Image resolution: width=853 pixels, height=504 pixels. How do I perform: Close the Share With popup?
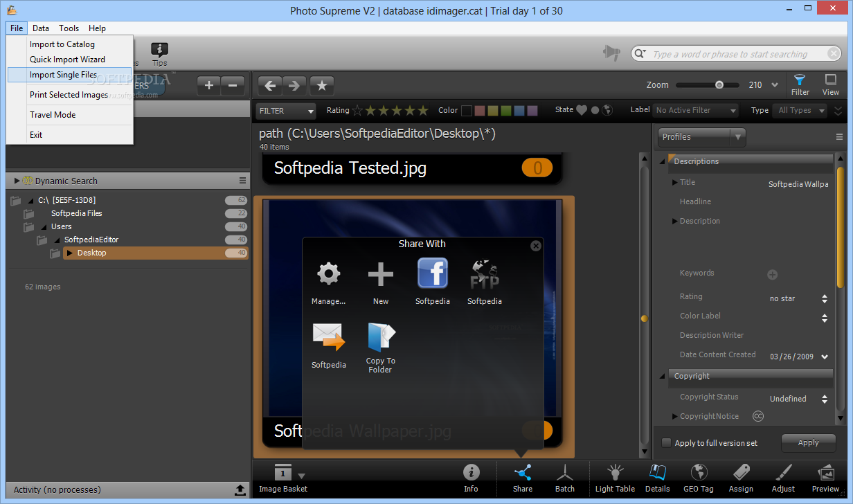[535, 246]
